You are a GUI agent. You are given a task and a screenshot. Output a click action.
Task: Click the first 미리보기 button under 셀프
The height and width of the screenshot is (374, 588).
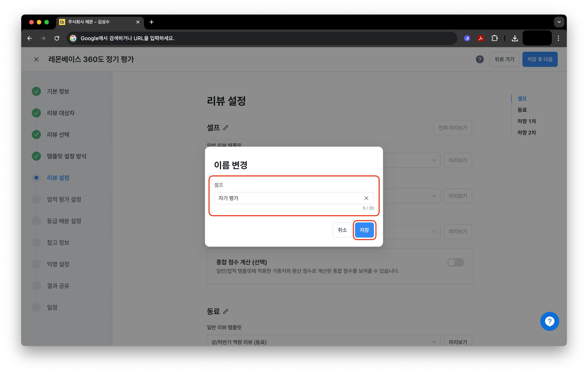coord(458,160)
